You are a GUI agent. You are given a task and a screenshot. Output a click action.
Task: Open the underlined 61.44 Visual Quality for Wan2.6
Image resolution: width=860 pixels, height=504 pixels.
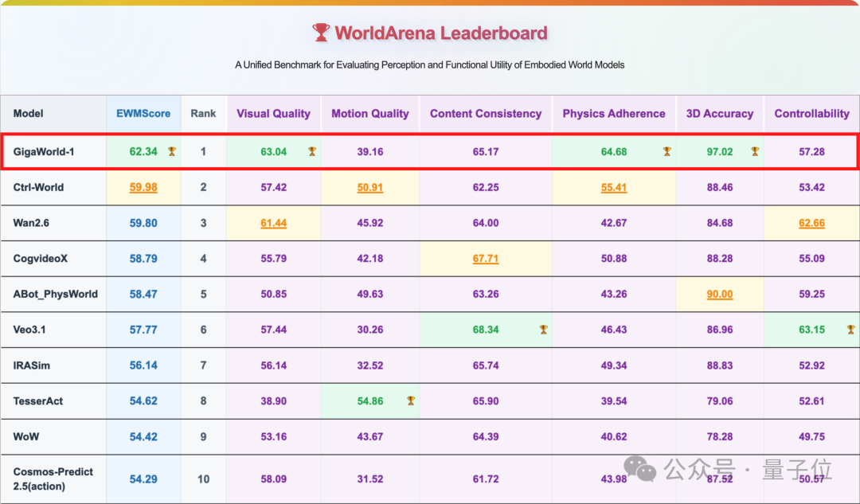pos(273,223)
